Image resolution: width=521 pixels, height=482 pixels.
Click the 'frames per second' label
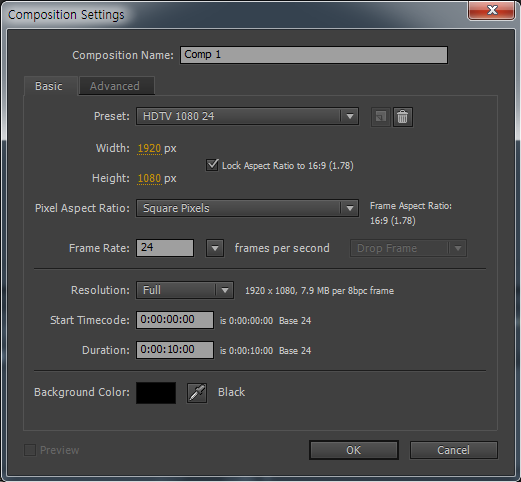pos(282,248)
